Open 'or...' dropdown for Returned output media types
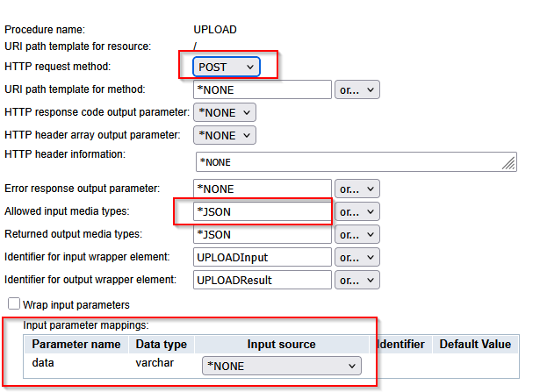540x392 pixels. 356,234
